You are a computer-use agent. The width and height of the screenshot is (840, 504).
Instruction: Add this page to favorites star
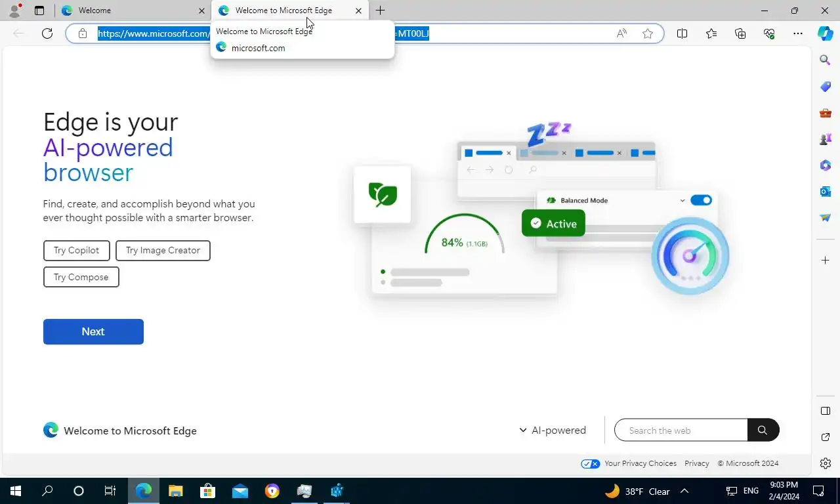coord(648,33)
